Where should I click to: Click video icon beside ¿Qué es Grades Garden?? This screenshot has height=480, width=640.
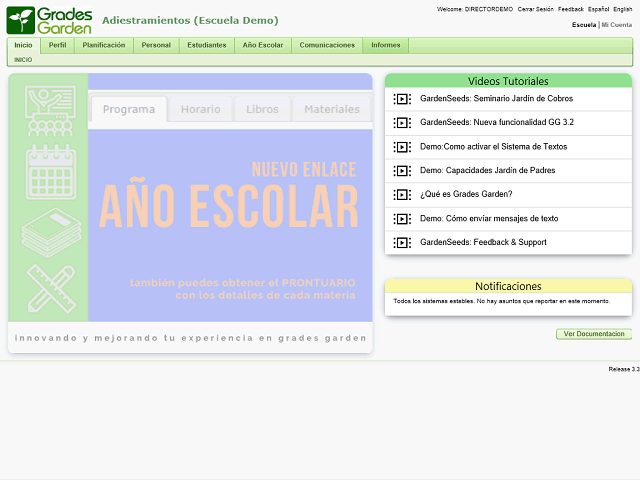[402, 195]
